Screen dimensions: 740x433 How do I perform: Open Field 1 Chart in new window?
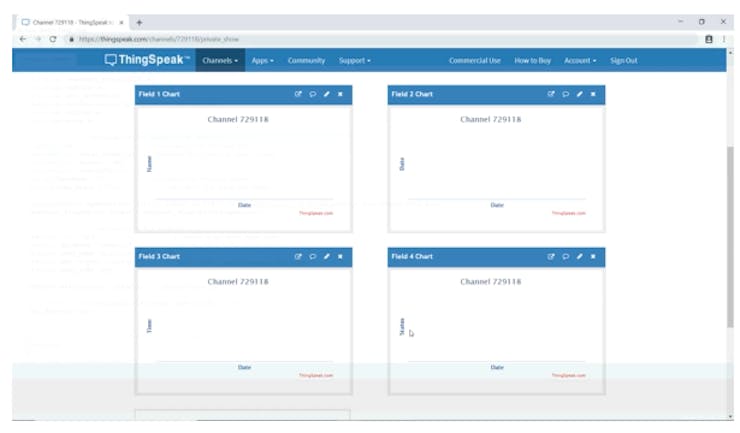(x=298, y=94)
